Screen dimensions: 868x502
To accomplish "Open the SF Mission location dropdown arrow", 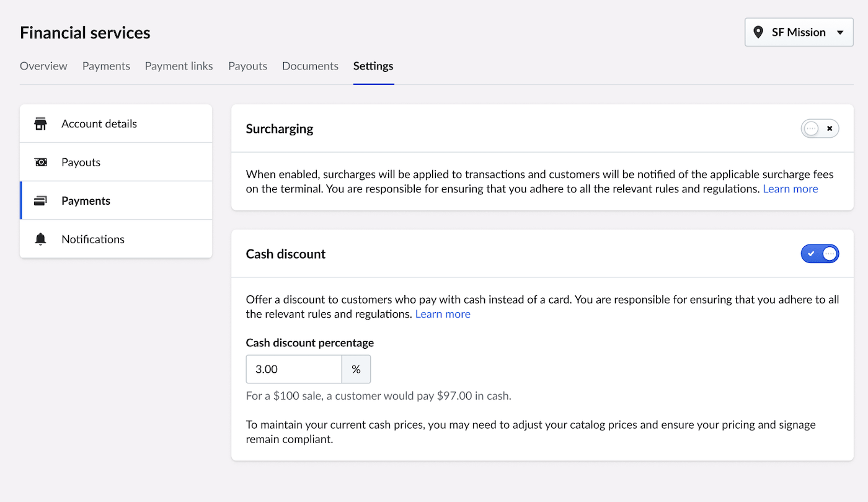I will [840, 32].
